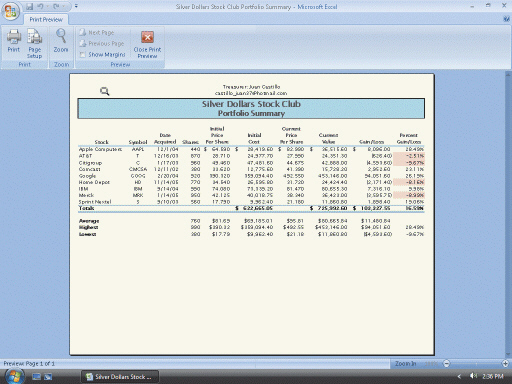Click the Apple Computers row name

coord(100,149)
